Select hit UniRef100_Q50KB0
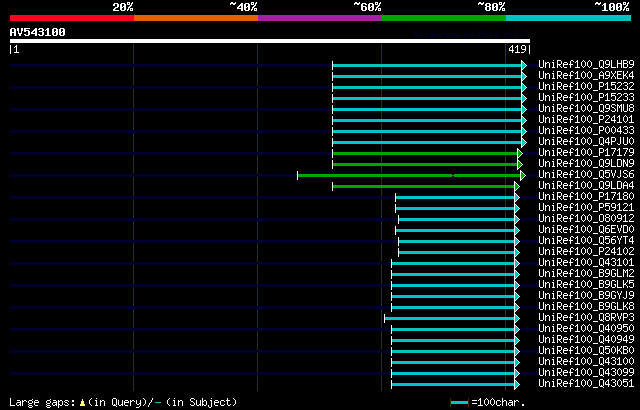This screenshot has height=410, width=640. [x=586, y=351]
